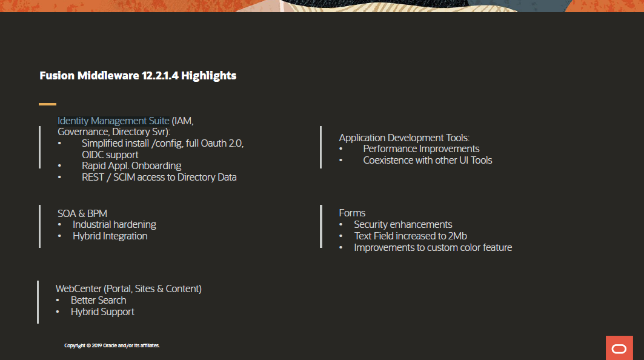
Task: Select the Better Search bullet
Action: pyautogui.click(x=98, y=300)
